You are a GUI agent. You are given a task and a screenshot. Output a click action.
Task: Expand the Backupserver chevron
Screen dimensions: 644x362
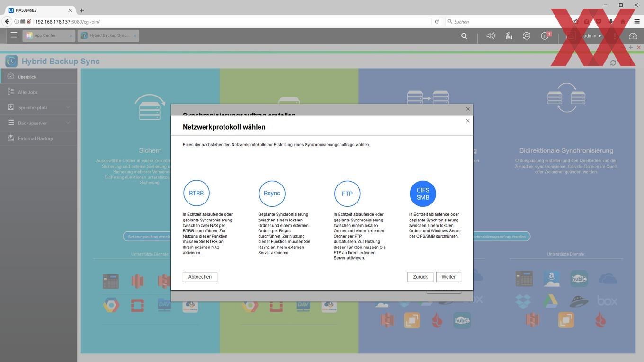pyautogui.click(x=68, y=123)
